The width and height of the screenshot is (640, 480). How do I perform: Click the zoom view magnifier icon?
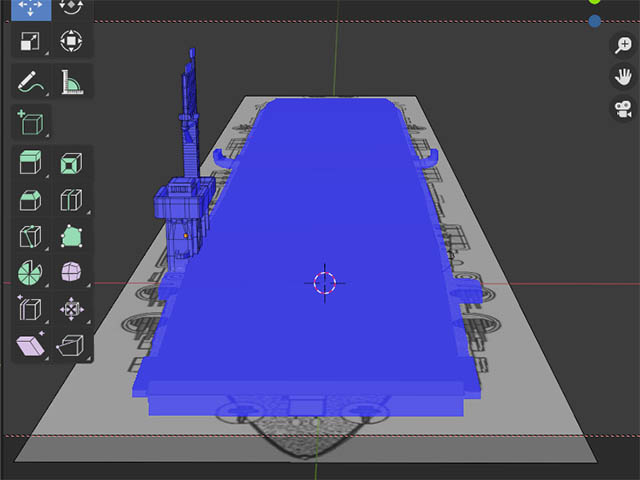pyautogui.click(x=623, y=45)
